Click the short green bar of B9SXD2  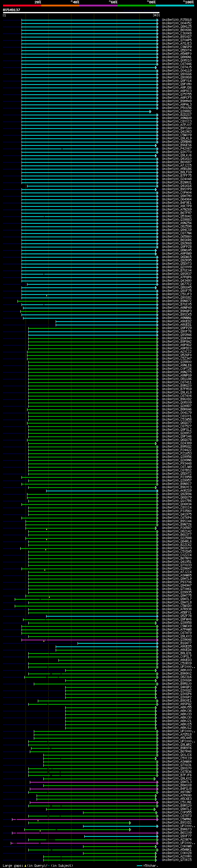(x=80, y=822)
